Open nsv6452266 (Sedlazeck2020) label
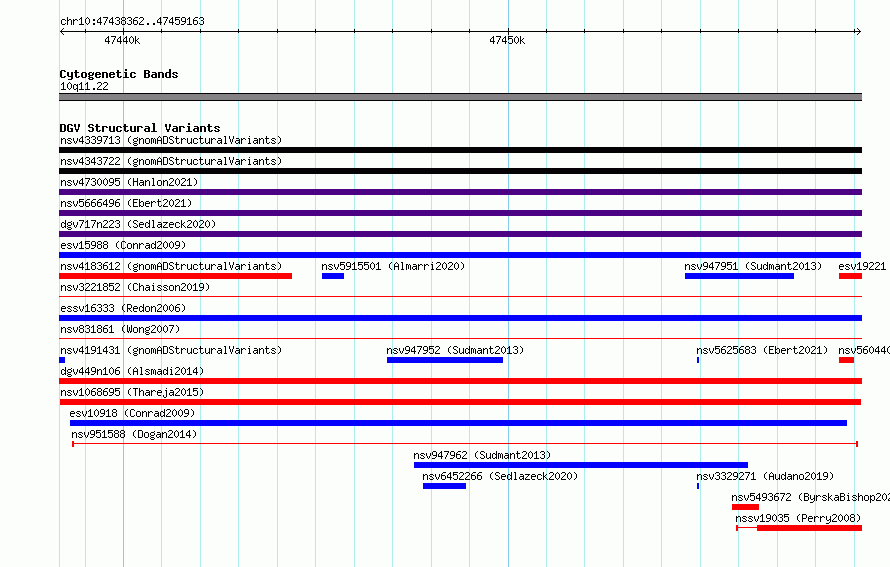The width and height of the screenshot is (890, 567). click(500, 476)
